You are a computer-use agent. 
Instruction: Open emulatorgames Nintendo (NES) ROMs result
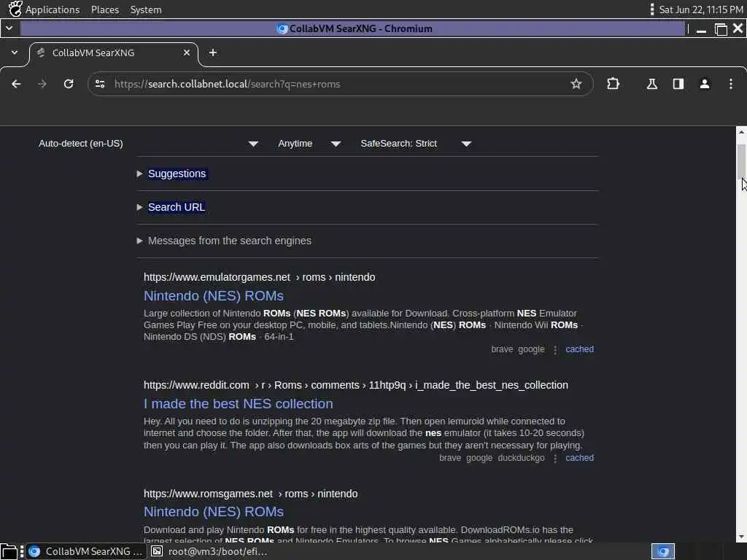(x=214, y=296)
